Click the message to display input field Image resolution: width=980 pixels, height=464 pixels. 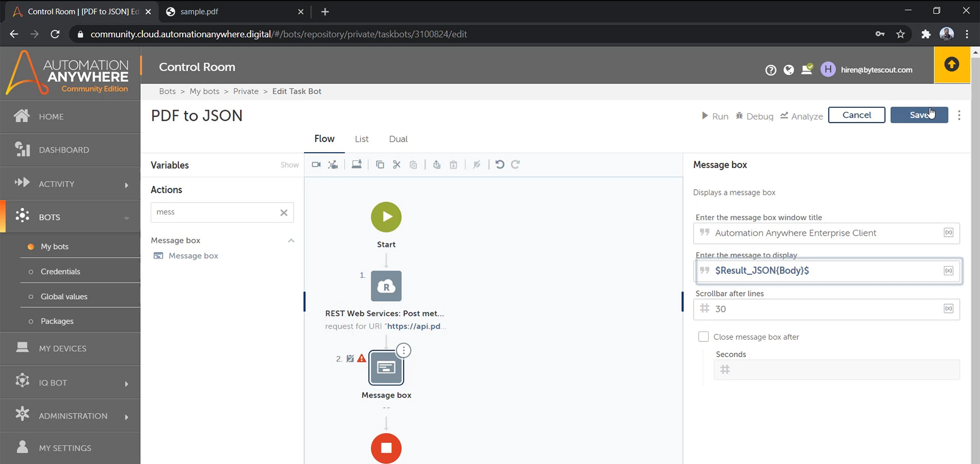823,271
